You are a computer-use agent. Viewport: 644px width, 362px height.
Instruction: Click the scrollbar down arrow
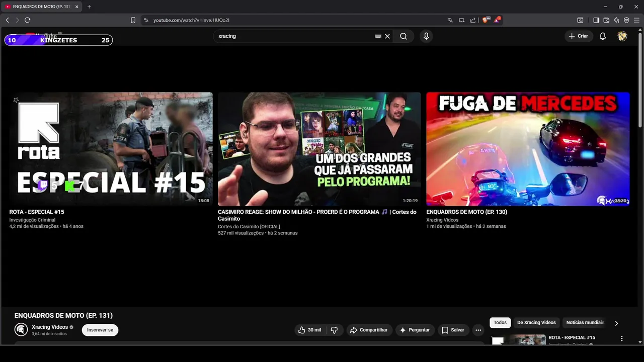point(640,342)
